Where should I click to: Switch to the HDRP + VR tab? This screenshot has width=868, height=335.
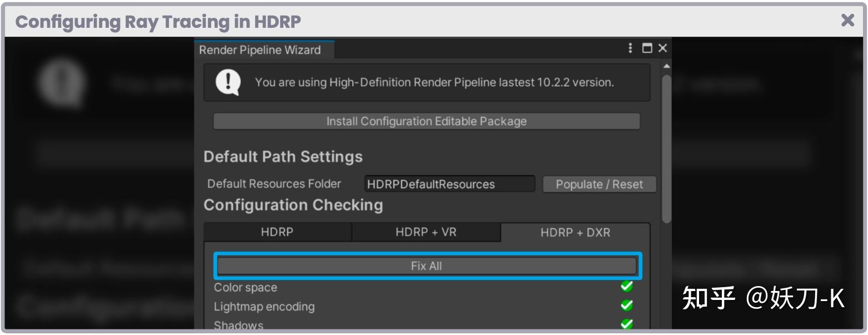pos(427,232)
